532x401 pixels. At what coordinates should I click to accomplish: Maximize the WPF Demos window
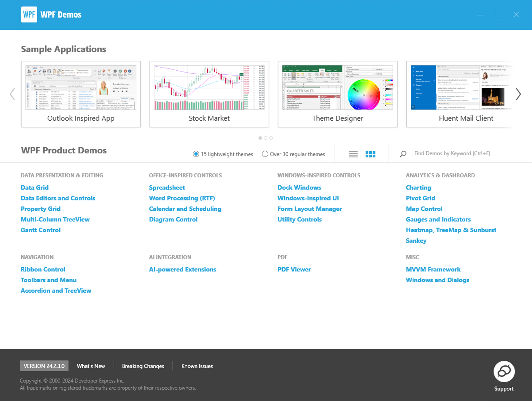[x=498, y=15]
